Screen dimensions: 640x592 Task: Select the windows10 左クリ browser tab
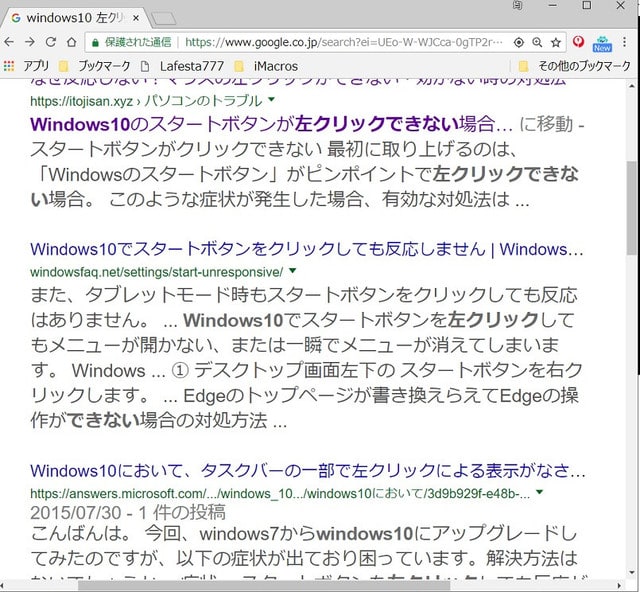(76, 18)
